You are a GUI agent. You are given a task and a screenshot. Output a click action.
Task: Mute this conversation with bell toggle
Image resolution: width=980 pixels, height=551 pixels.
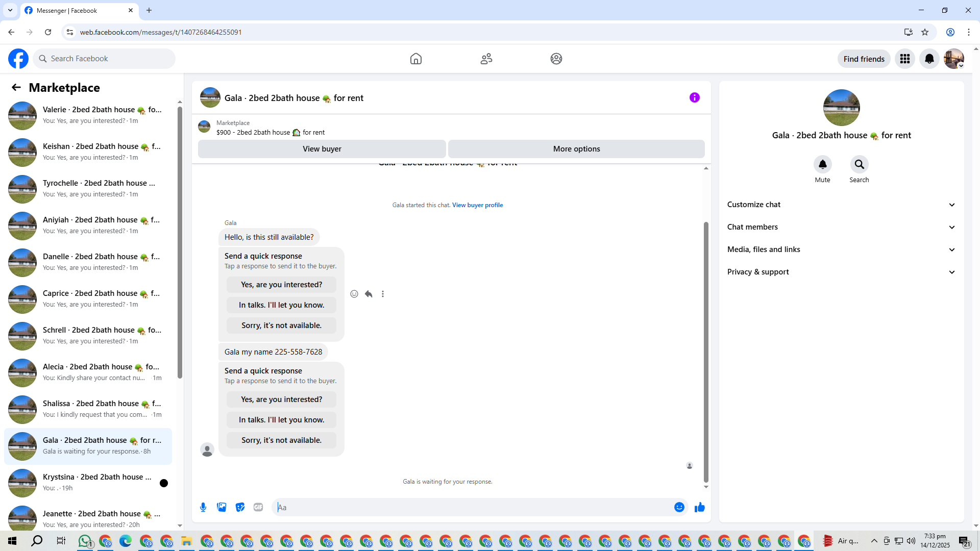tap(822, 164)
